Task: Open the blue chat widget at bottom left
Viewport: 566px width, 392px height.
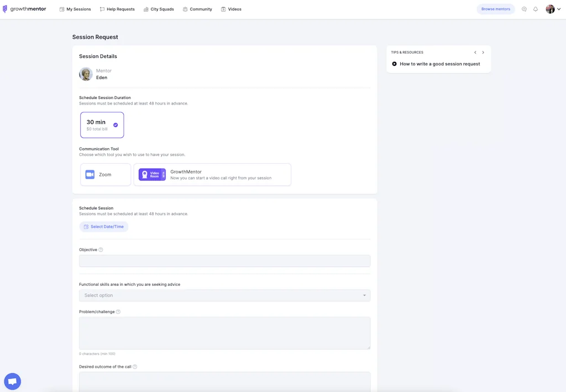Action: (x=12, y=381)
